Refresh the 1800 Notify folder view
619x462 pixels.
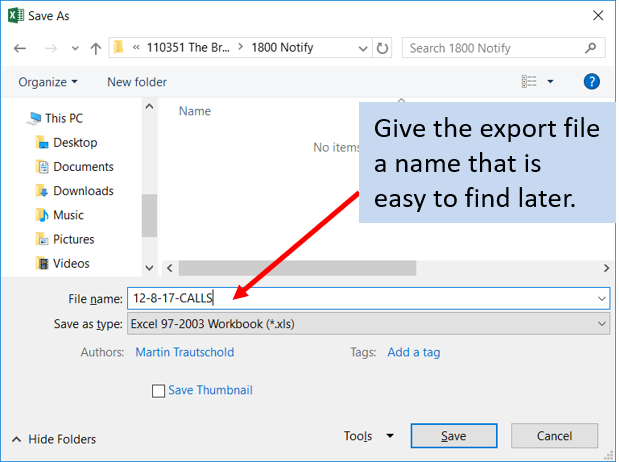point(383,48)
